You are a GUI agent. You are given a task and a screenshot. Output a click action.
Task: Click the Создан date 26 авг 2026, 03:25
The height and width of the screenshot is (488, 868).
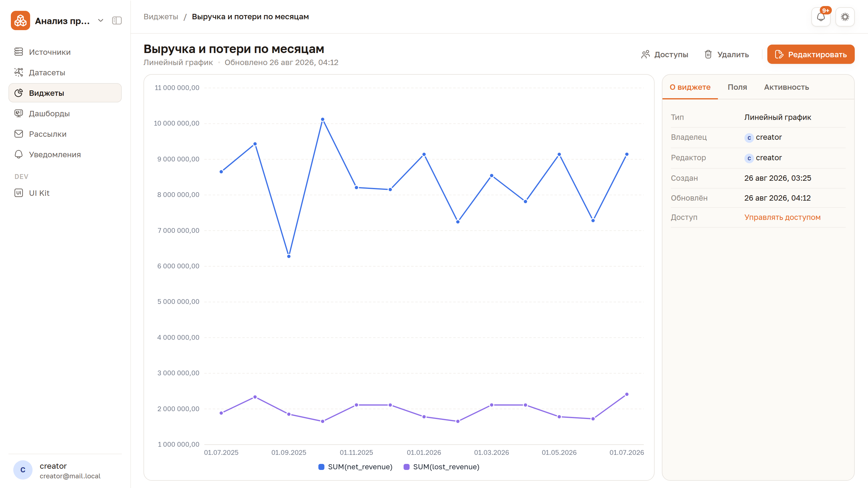point(778,178)
